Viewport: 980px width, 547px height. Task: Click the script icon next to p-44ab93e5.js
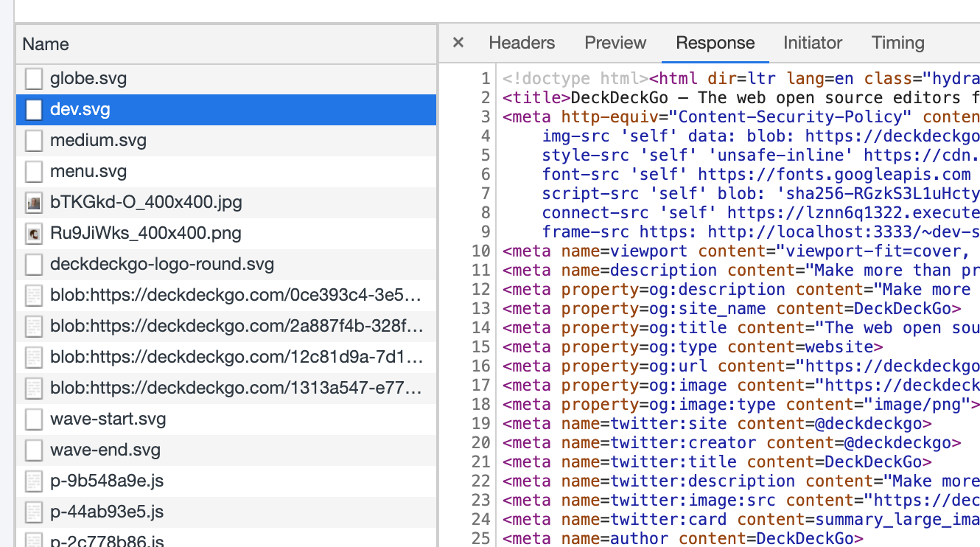(x=34, y=512)
